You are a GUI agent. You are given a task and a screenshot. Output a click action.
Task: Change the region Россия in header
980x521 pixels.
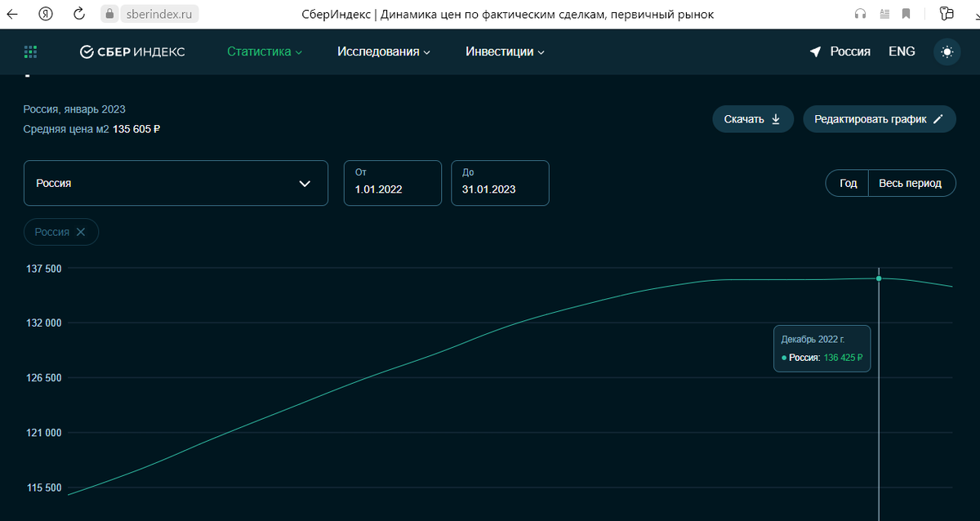point(840,51)
